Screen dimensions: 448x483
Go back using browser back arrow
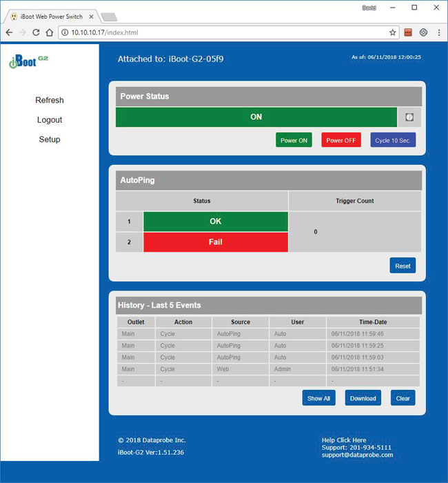[10, 32]
